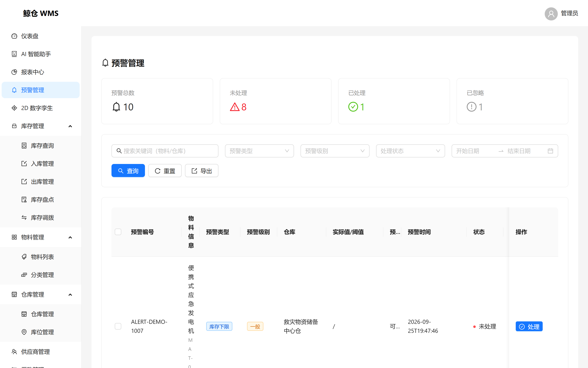The height and width of the screenshot is (368, 588).
Task: Open 供应商管理 menu item
Action: click(41, 352)
